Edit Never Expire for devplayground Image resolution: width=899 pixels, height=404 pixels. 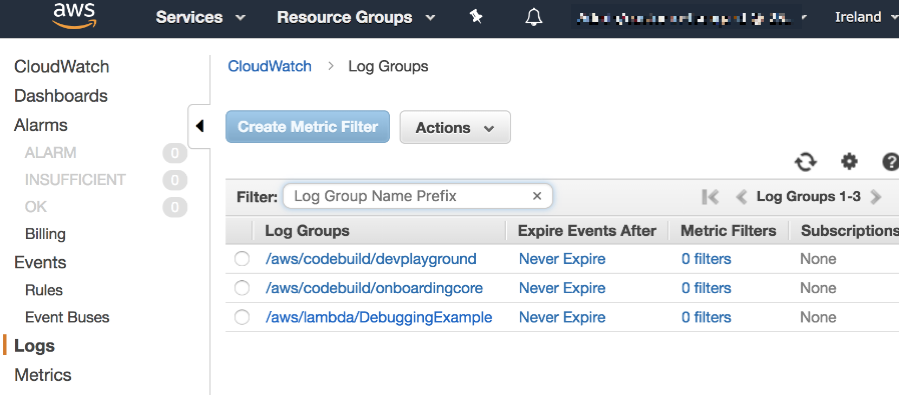[562, 259]
